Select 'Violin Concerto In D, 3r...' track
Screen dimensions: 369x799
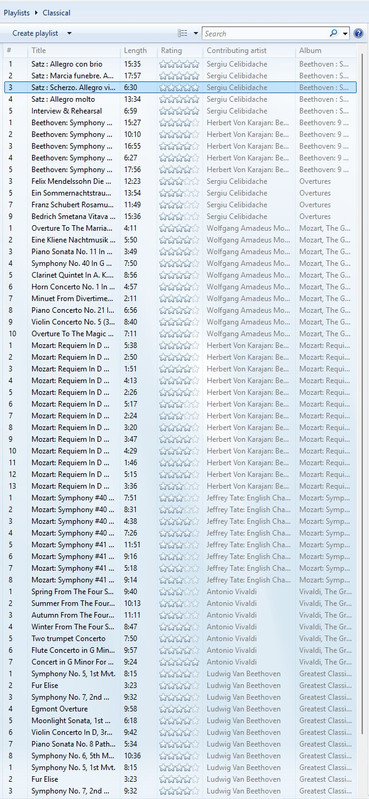click(180, 732)
